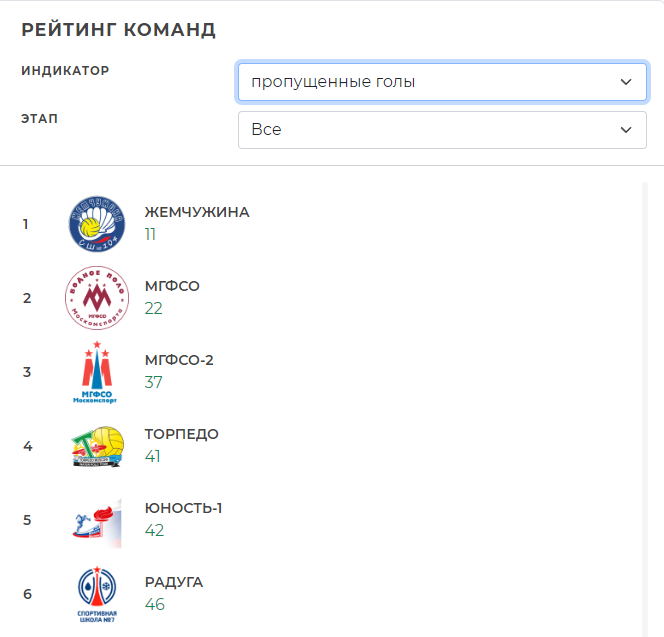
Task: Click the chevron arrow of Этап dropdown
Action: (x=626, y=130)
